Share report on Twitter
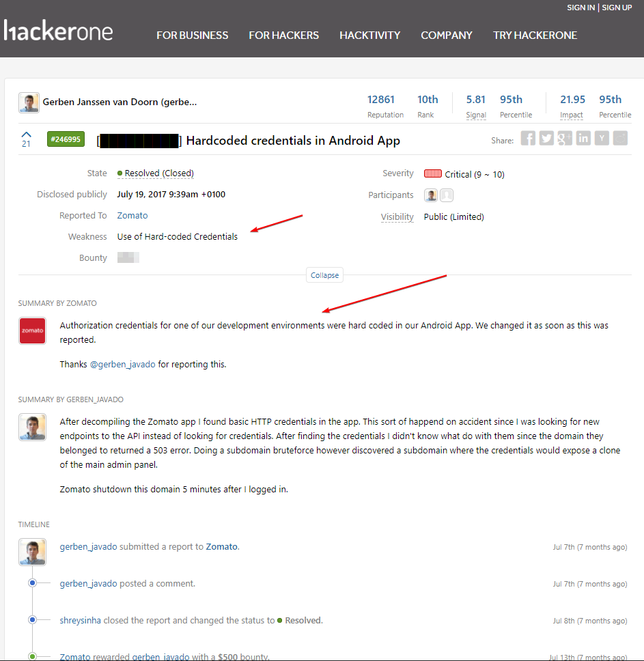 (x=546, y=138)
